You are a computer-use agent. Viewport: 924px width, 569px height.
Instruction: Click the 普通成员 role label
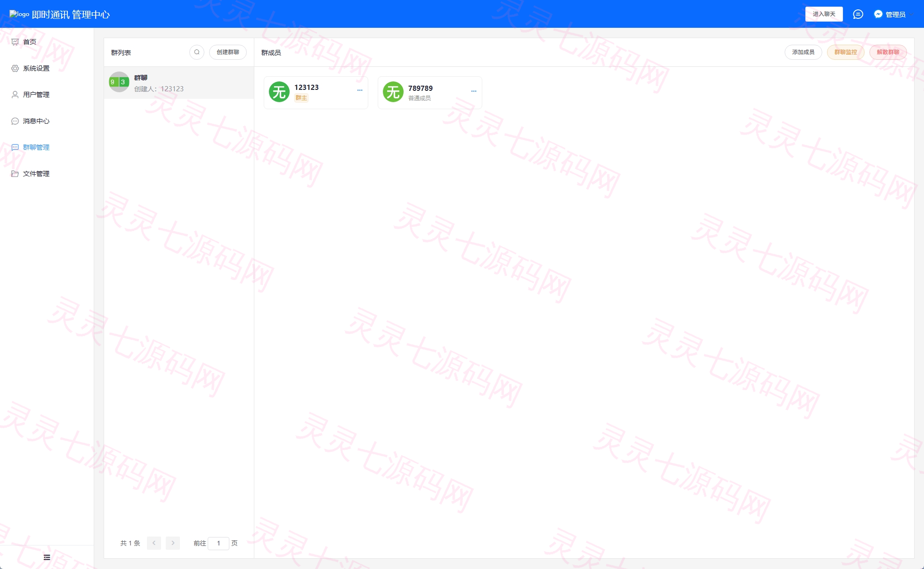tap(420, 98)
